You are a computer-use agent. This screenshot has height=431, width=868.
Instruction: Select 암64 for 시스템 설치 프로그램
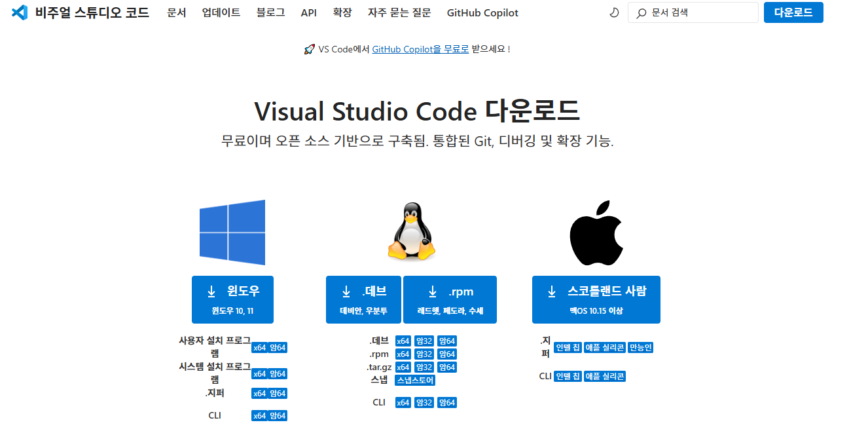coord(278,373)
